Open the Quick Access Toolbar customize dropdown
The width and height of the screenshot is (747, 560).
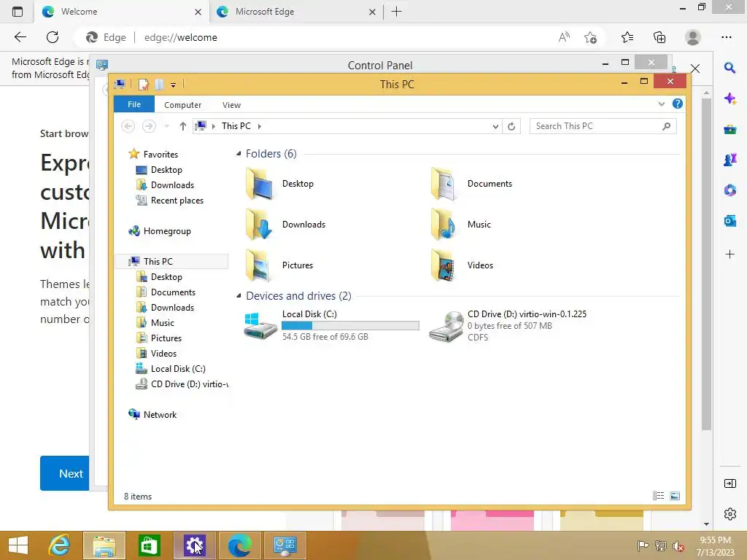(x=174, y=85)
